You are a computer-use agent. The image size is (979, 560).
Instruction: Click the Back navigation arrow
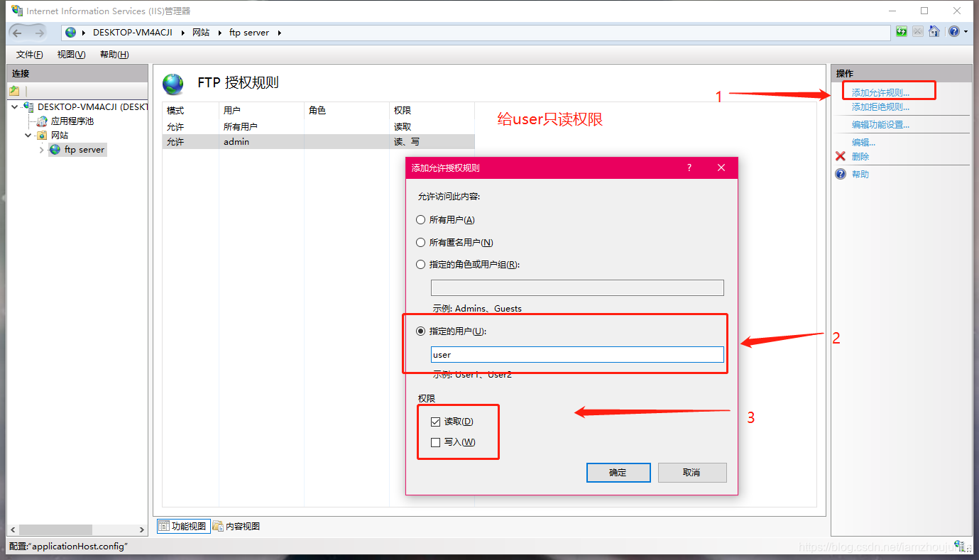18,33
